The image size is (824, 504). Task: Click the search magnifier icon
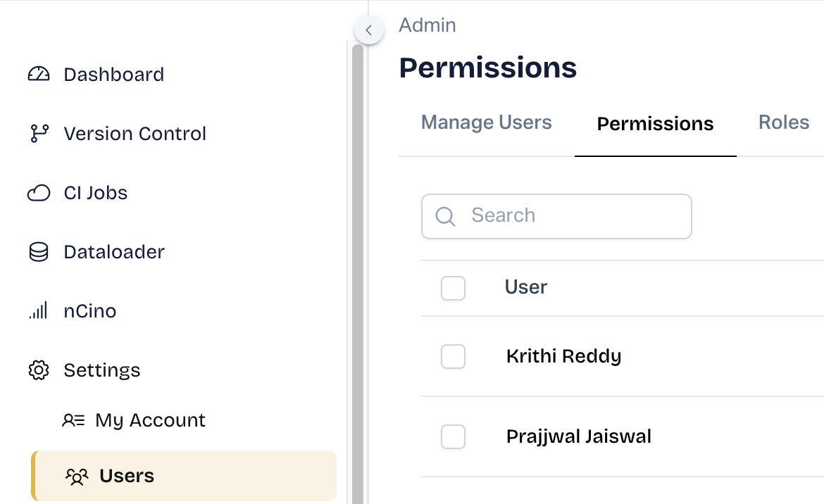[445, 216]
